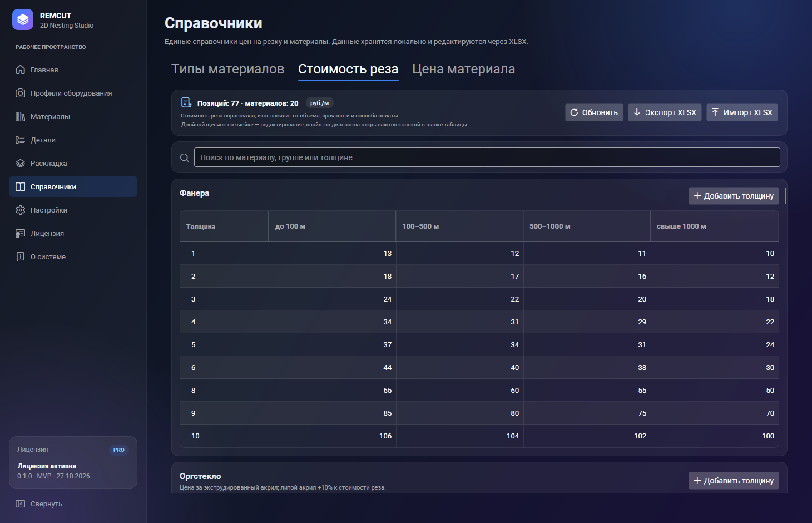Click the руб./м unit badge
This screenshot has height=523, width=812.
pos(320,103)
